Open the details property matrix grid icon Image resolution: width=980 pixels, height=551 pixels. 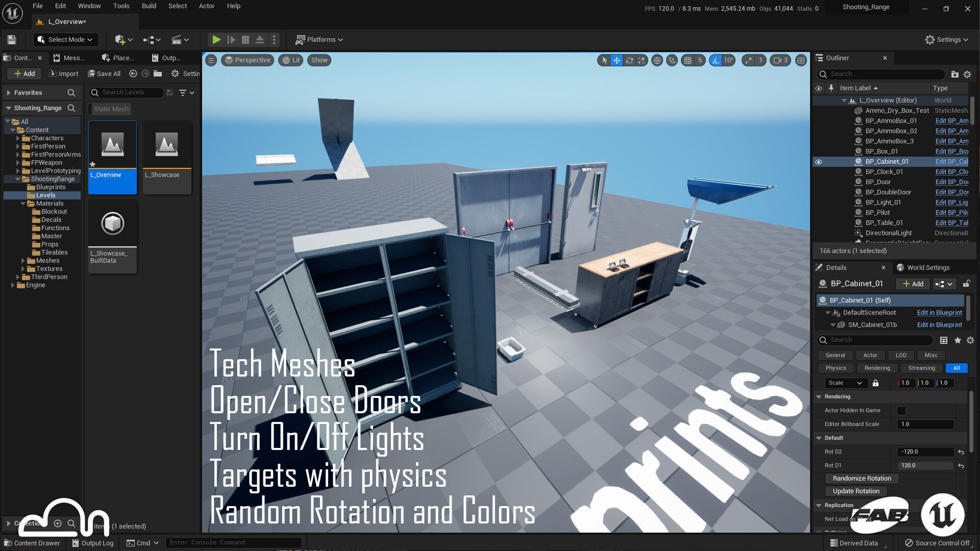(944, 340)
